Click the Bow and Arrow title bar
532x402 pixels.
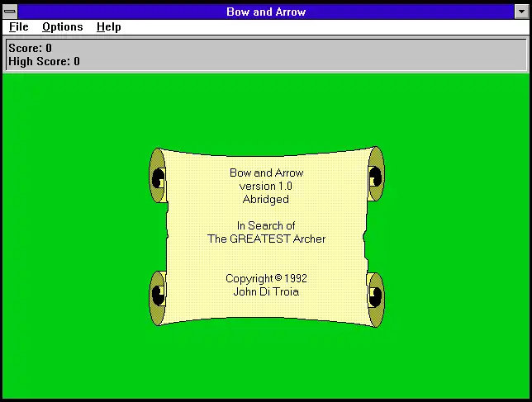pyautogui.click(x=266, y=12)
